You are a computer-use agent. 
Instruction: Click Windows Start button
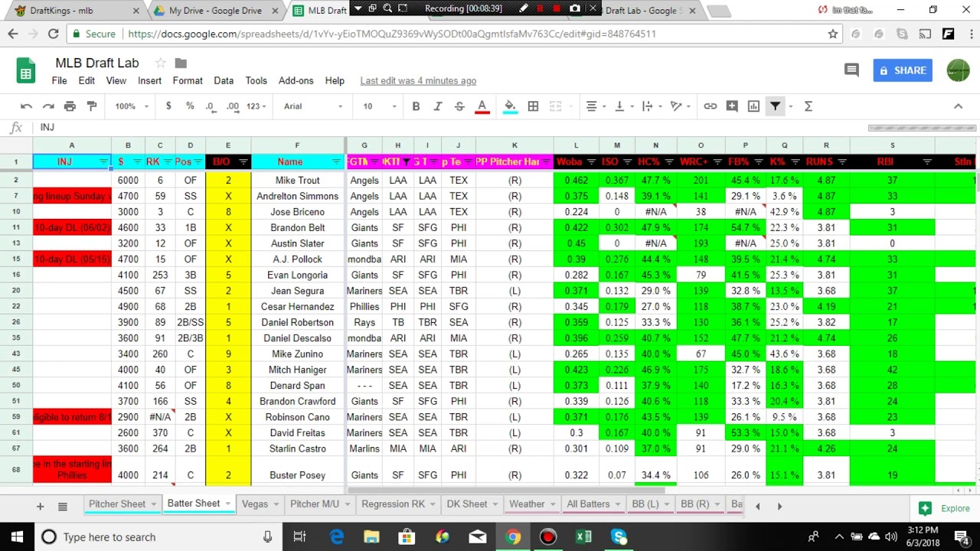point(17,536)
